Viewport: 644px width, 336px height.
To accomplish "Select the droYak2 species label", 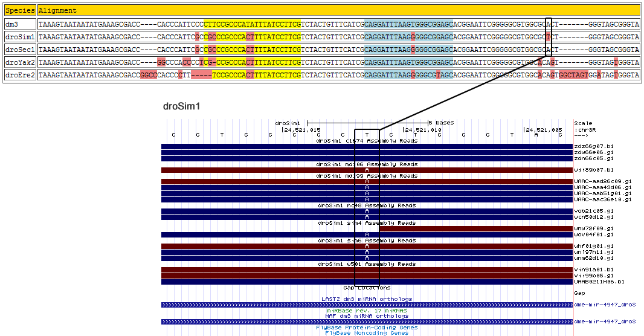I will click(x=18, y=62).
